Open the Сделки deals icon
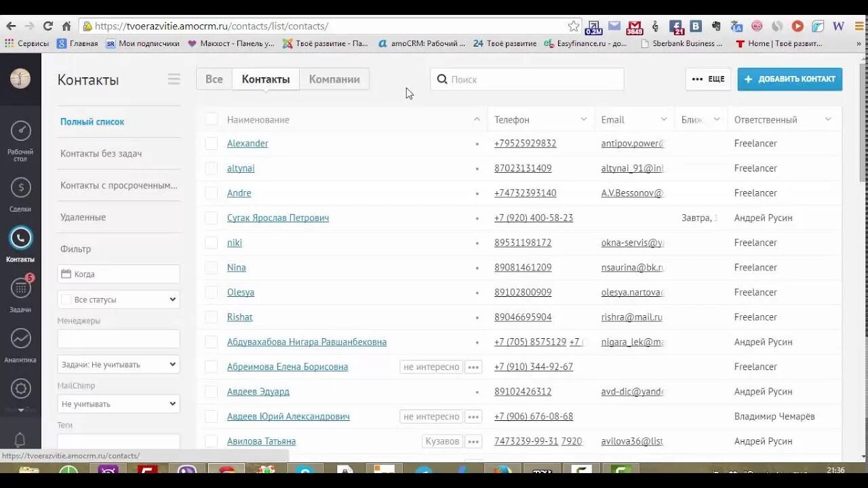Image resolution: width=868 pixels, height=488 pixels. click(x=20, y=188)
